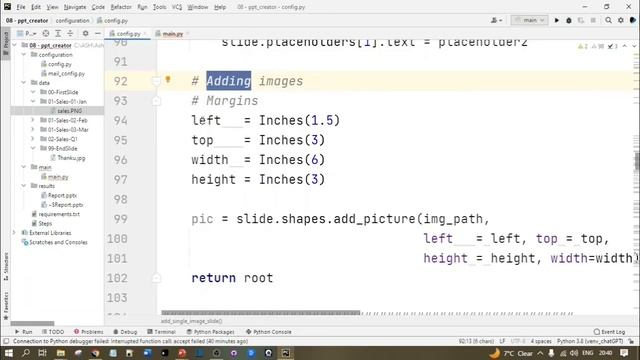
Task: Open the VCS menu
Action: [x=177, y=7]
